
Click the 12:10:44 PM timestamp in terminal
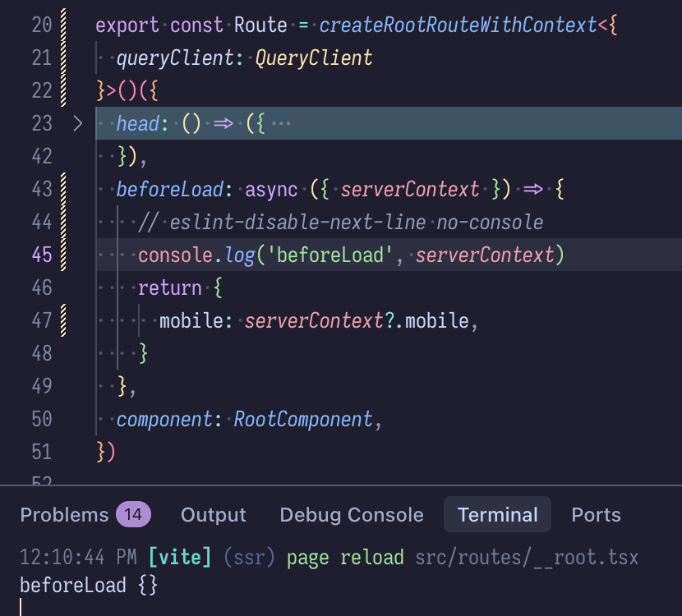(x=78, y=558)
